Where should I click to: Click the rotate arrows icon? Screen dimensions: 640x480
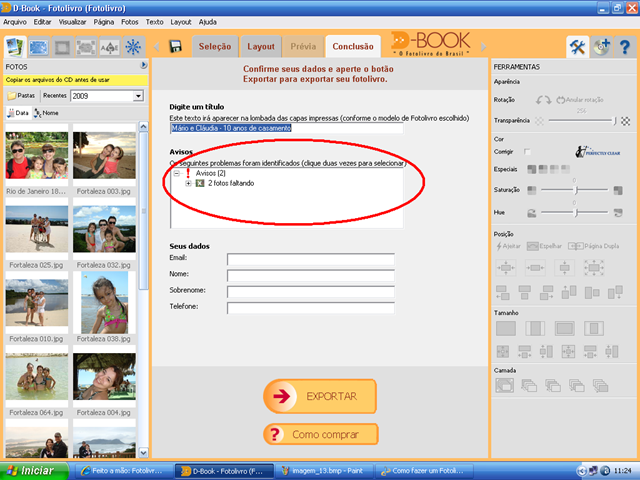[543, 100]
